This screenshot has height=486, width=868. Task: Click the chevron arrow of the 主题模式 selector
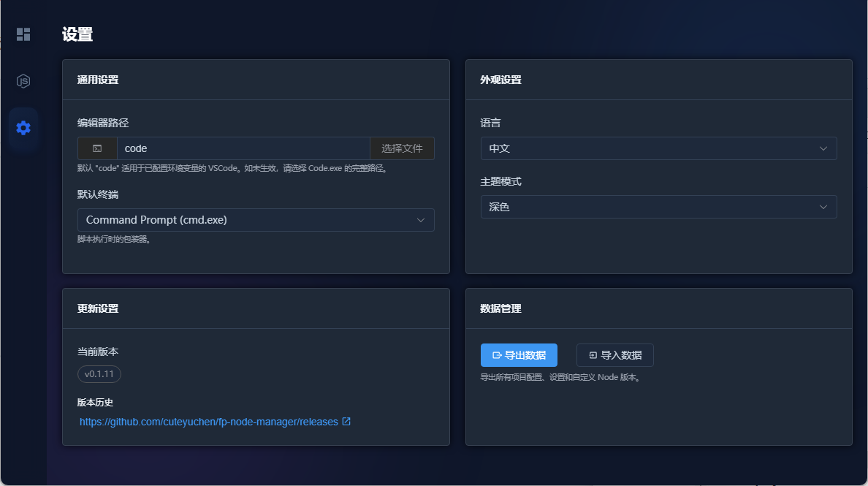click(x=823, y=207)
